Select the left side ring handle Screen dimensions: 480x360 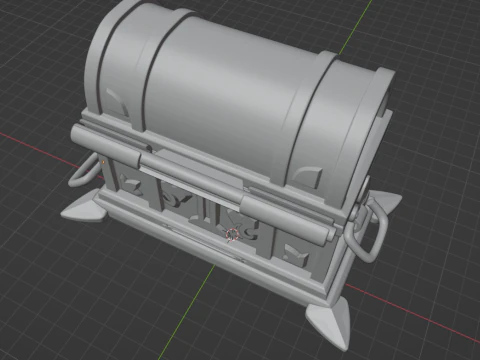[x=83, y=171]
